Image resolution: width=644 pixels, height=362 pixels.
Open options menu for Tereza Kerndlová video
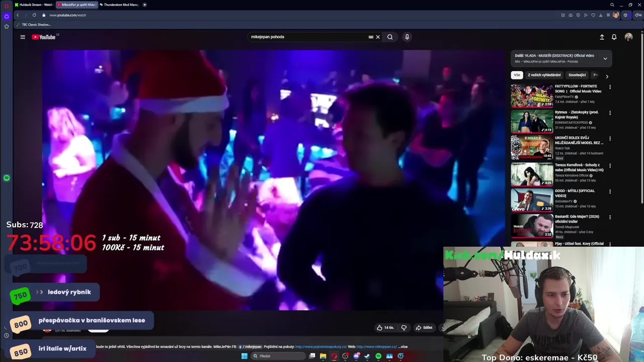click(x=610, y=165)
